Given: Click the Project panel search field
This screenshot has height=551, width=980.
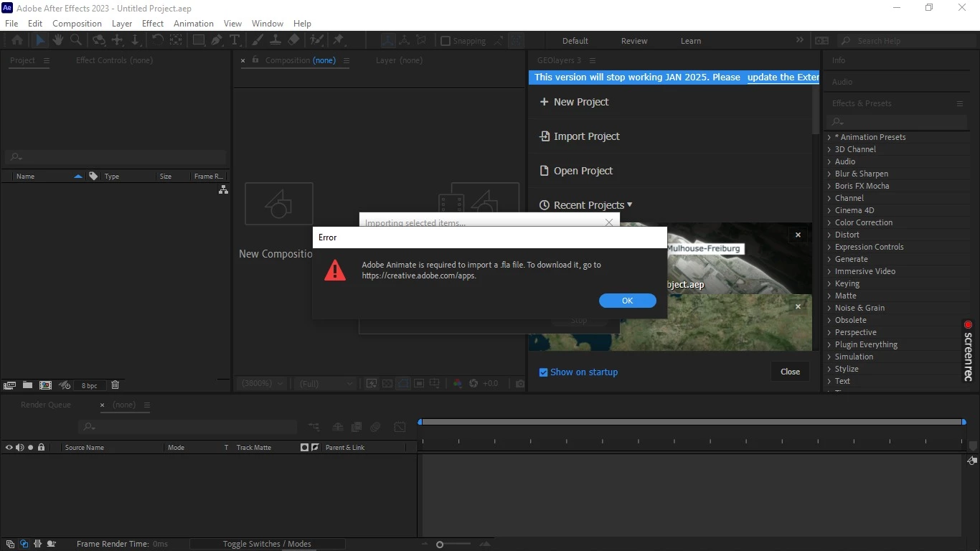Looking at the screenshot, I should 116,157.
